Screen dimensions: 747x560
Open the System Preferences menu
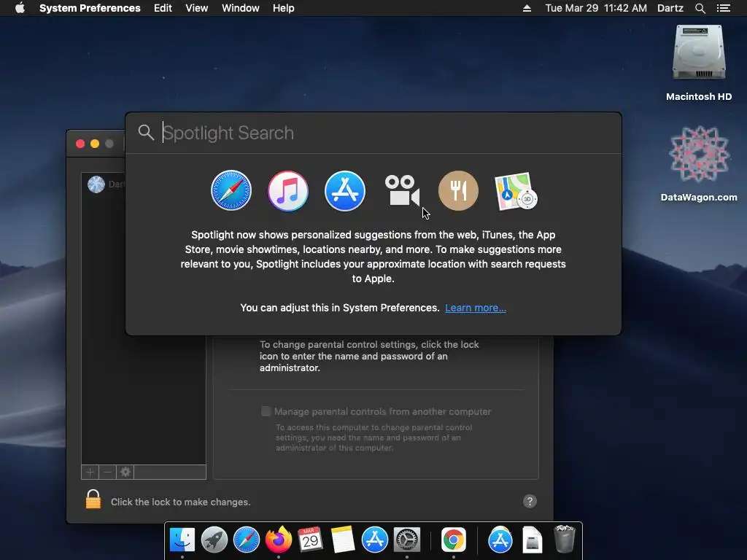tap(90, 8)
